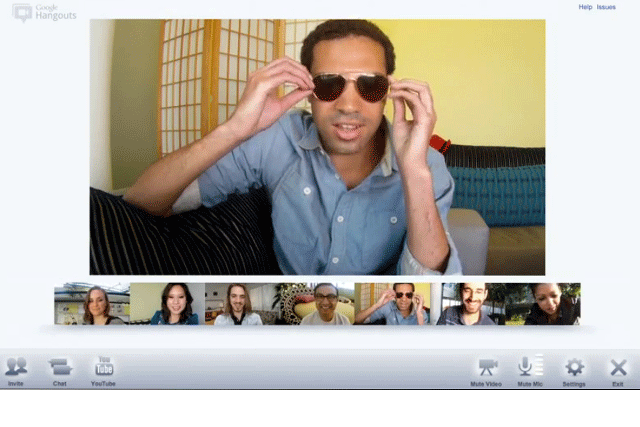640x427 pixels.
Task: Adjust the microphone level meter bars
Action: tap(539, 365)
